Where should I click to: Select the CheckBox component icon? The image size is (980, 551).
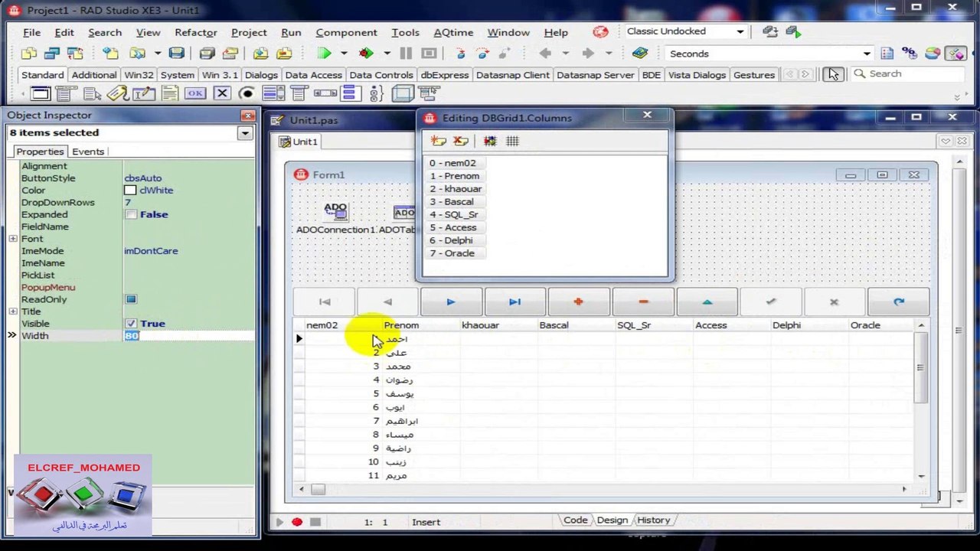point(221,93)
